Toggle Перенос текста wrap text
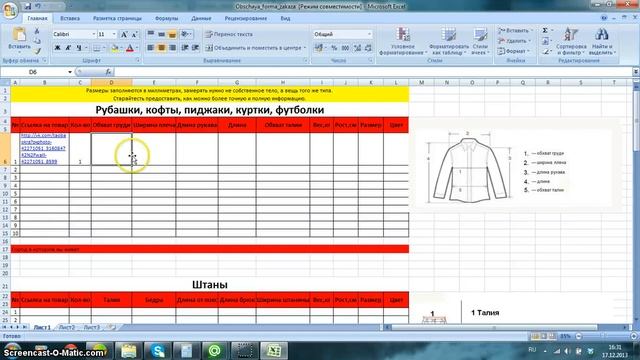 (229, 34)
